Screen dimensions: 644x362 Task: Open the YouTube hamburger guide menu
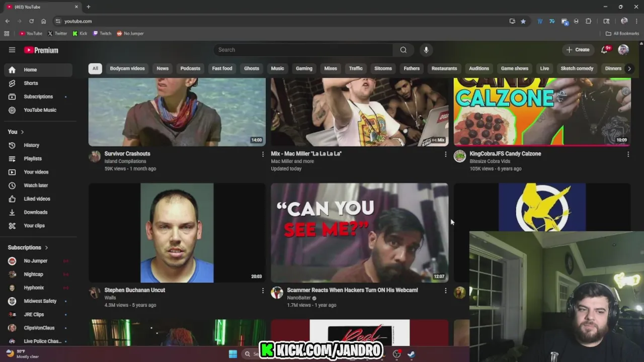(12, 50)
